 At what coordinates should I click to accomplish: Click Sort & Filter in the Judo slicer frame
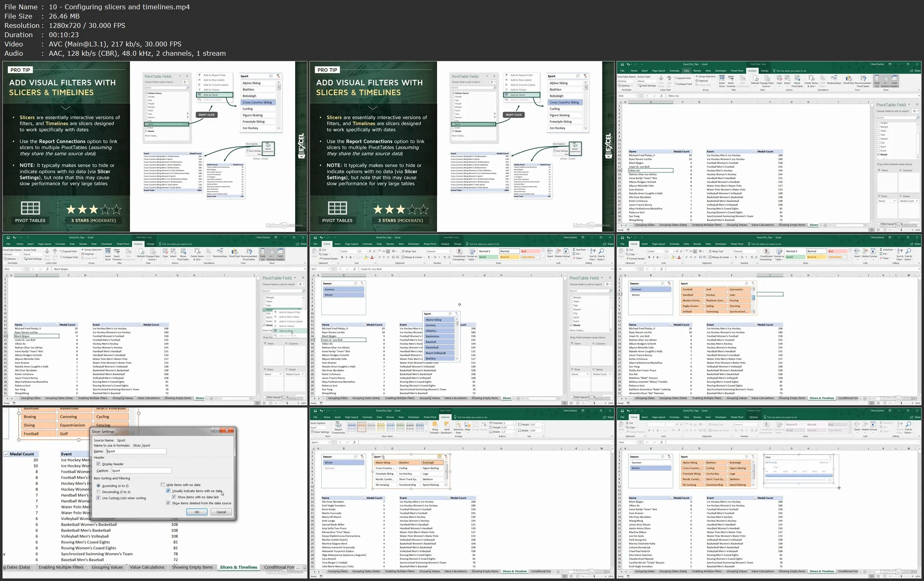(900, 254)
